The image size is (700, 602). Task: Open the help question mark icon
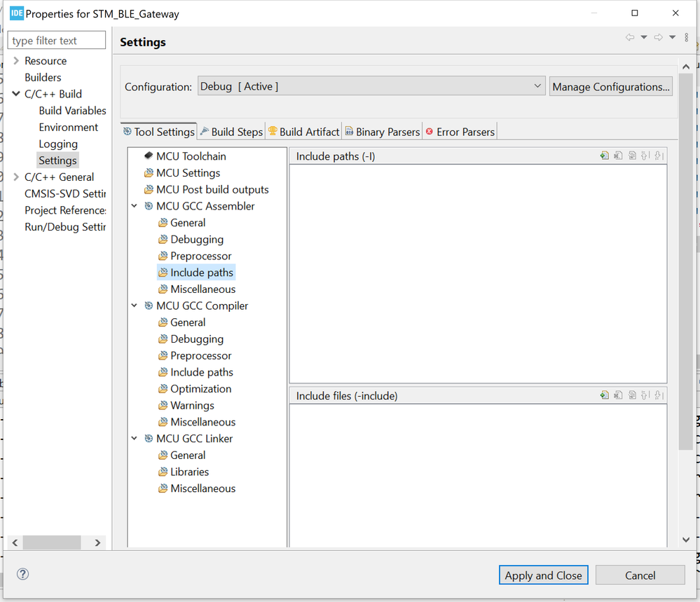pos(22,574)
